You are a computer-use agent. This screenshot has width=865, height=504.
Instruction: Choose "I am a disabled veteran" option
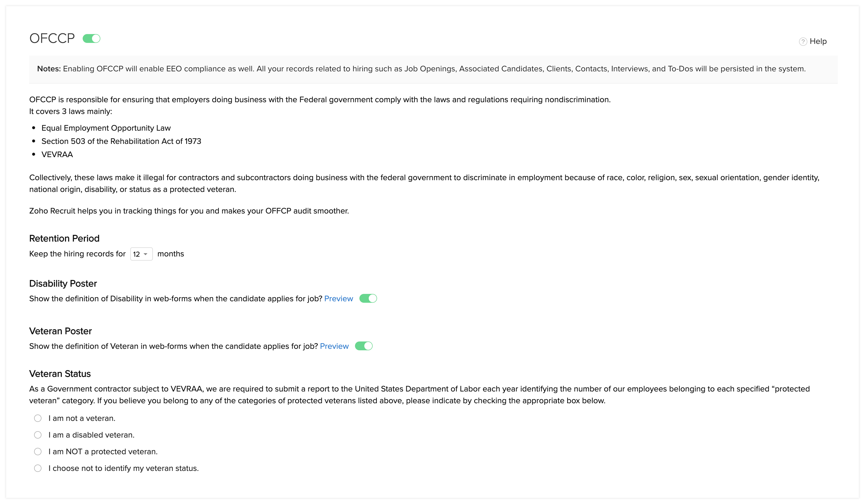tap(38, 435)
